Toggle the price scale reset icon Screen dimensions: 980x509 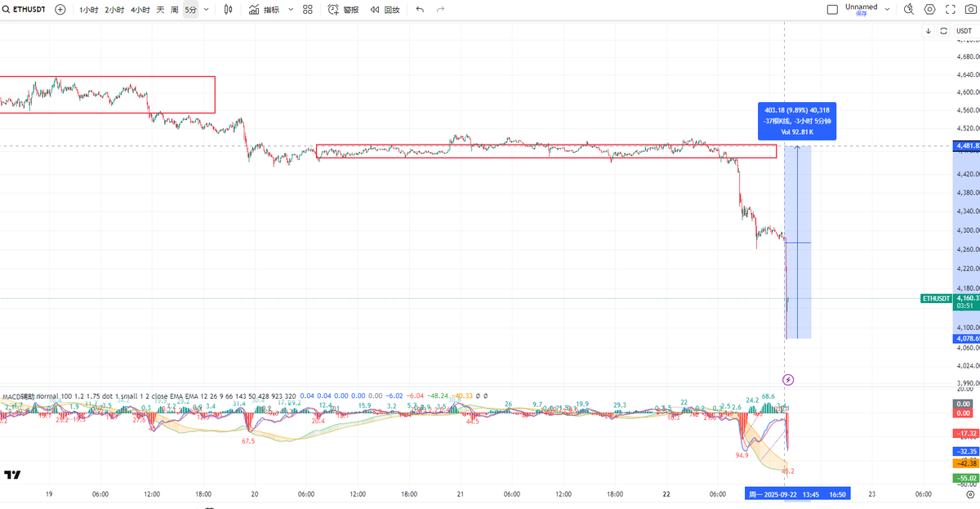coord(945,30)
